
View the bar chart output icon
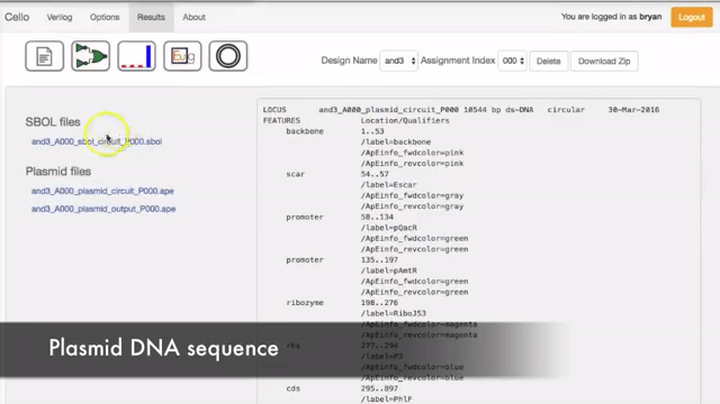tap(136, 56)
